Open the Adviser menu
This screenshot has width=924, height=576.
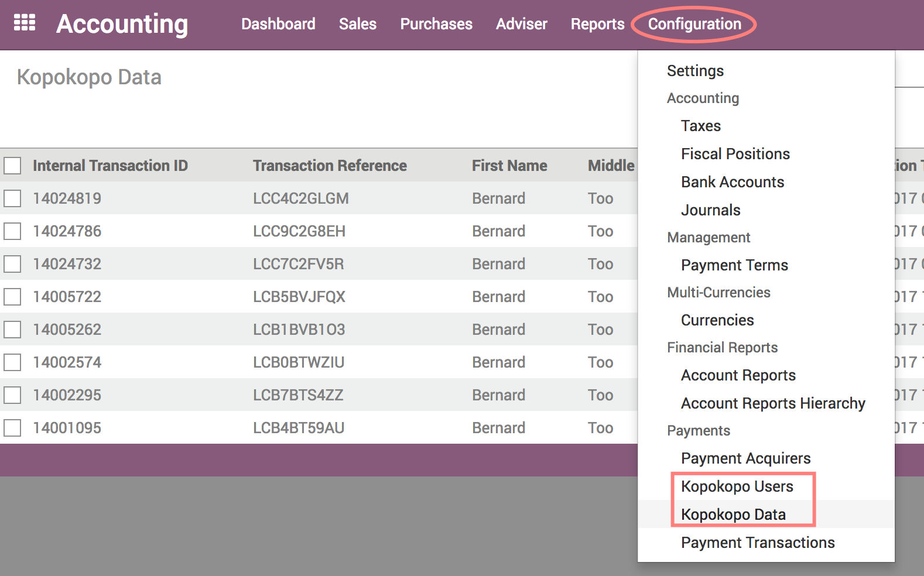(522, 24)
